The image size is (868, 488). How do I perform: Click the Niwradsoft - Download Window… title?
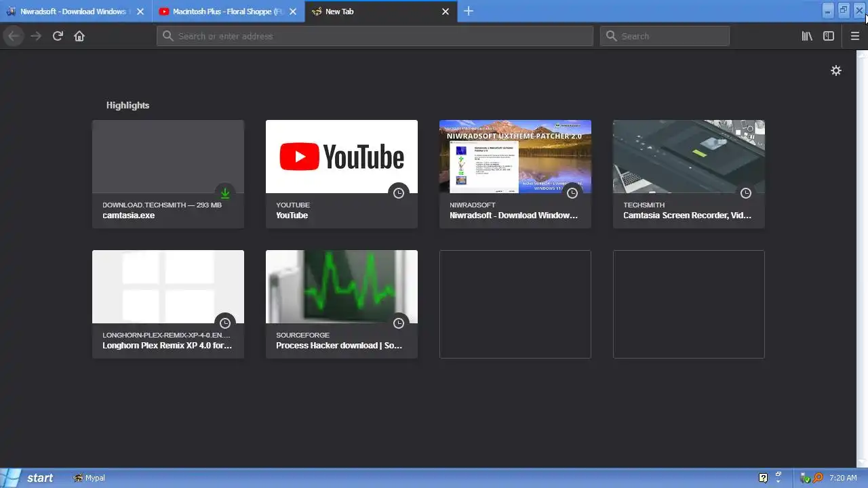pyautogui.click(x=513, y=216)
